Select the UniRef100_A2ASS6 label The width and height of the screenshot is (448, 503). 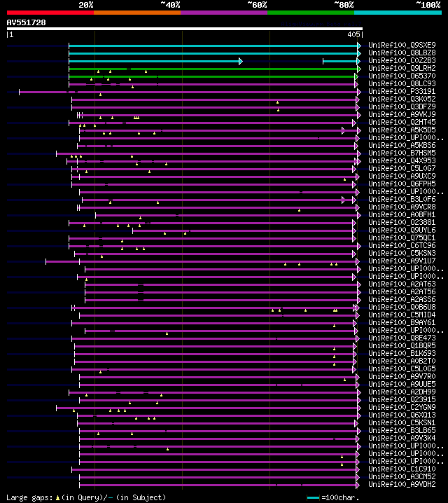pyautogui.click(x=402, y=299)
